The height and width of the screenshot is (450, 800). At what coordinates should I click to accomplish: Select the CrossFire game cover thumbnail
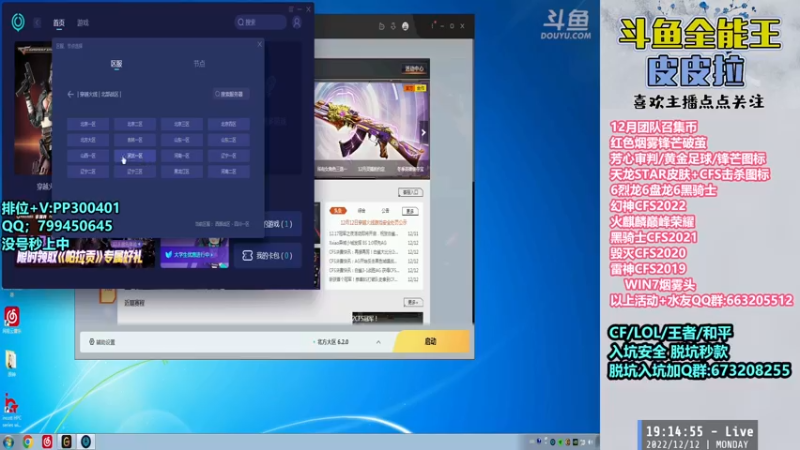point(33,110)
